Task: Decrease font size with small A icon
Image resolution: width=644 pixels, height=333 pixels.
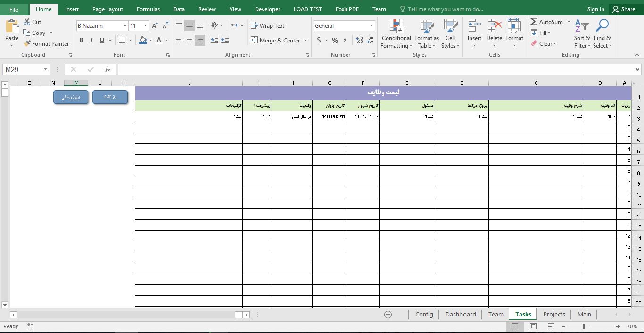Action: [x=165, y=26]
